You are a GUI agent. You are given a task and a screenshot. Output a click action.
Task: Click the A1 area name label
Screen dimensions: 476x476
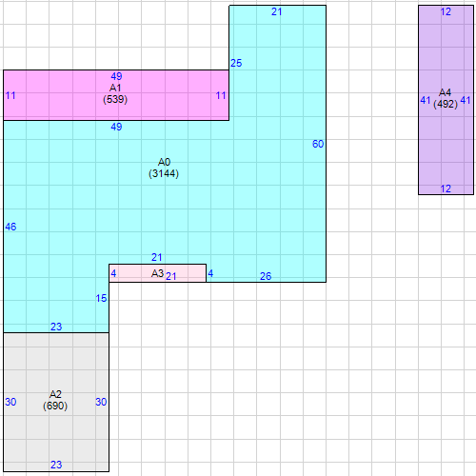coord(115,88)
